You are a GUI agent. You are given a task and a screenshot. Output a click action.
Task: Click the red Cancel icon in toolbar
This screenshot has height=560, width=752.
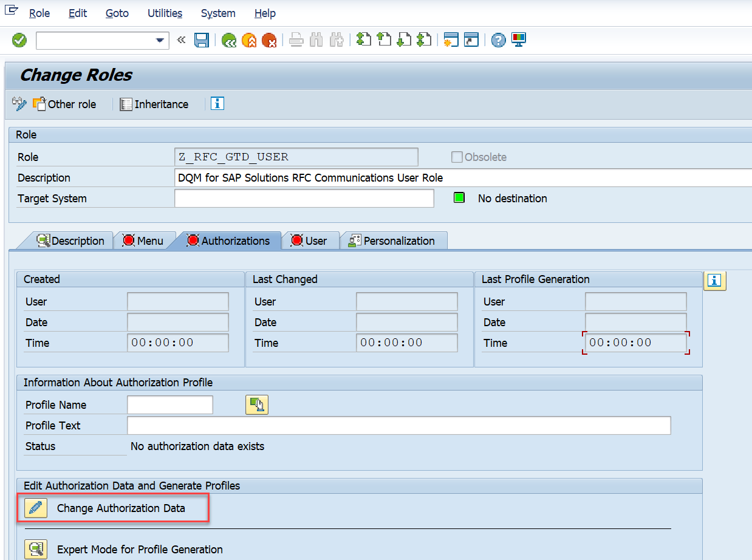[x=269, y=41]
